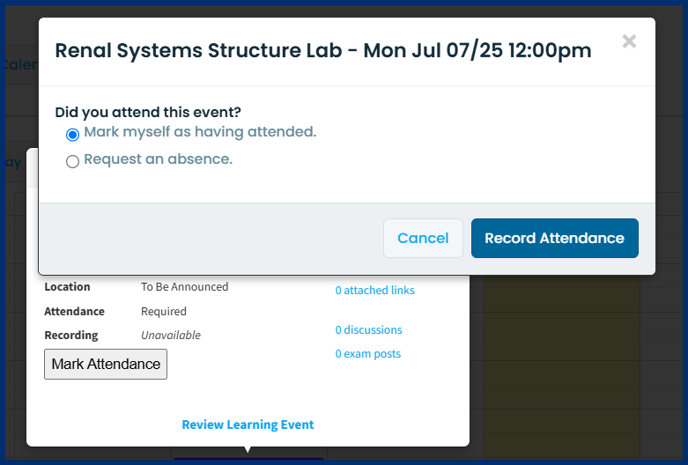
Task: Click the 'To Be Announced' location value
Action: [x=185, y=287]
